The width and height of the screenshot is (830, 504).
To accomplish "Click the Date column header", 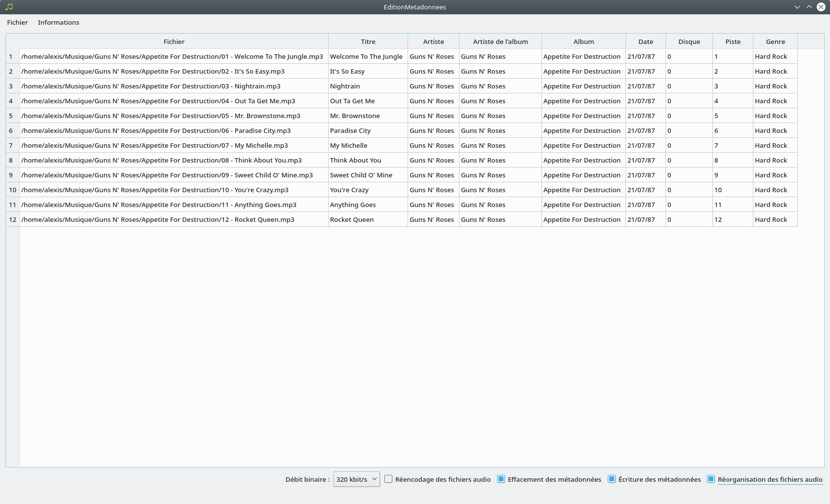I will tap(646, 42).
